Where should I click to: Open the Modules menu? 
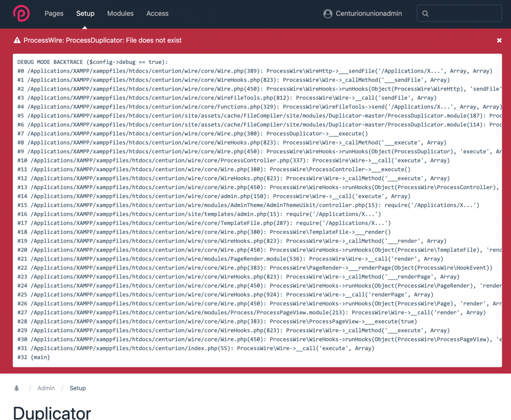(120, 13)
